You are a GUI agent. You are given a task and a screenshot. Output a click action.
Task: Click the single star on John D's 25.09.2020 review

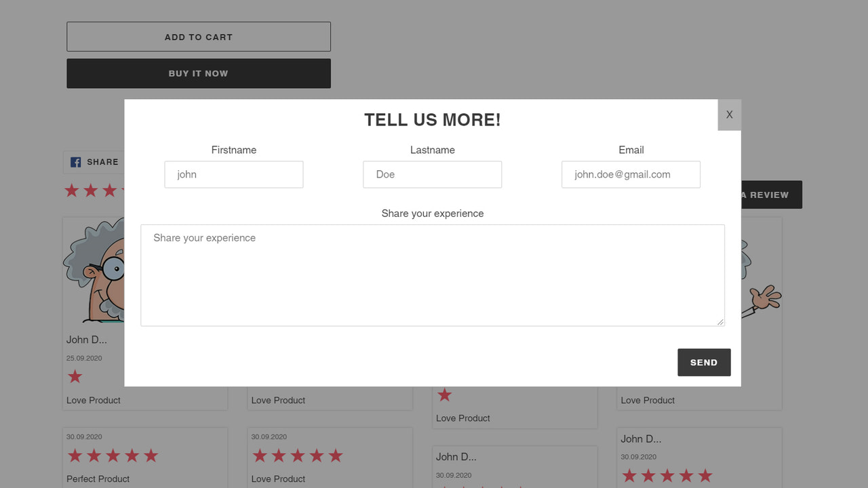75,376
